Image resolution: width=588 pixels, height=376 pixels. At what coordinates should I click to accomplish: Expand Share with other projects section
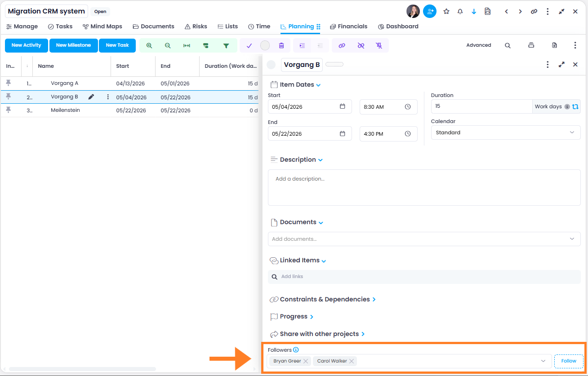point(363,334)
